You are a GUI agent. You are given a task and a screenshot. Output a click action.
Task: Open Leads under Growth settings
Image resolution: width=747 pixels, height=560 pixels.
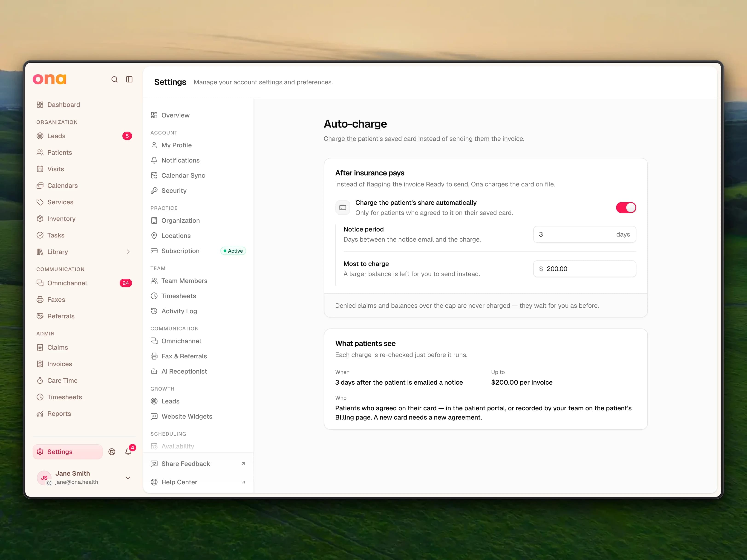pos(198,401)
